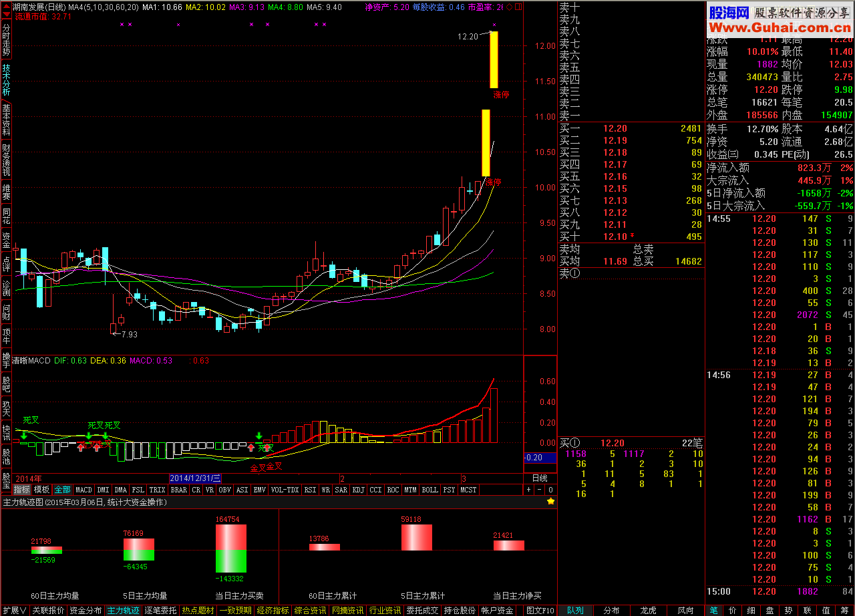Viewport: 855px width, 616px height.
Task: Open the 基本资料 sidebar tab
Action: tap(6, 120)
